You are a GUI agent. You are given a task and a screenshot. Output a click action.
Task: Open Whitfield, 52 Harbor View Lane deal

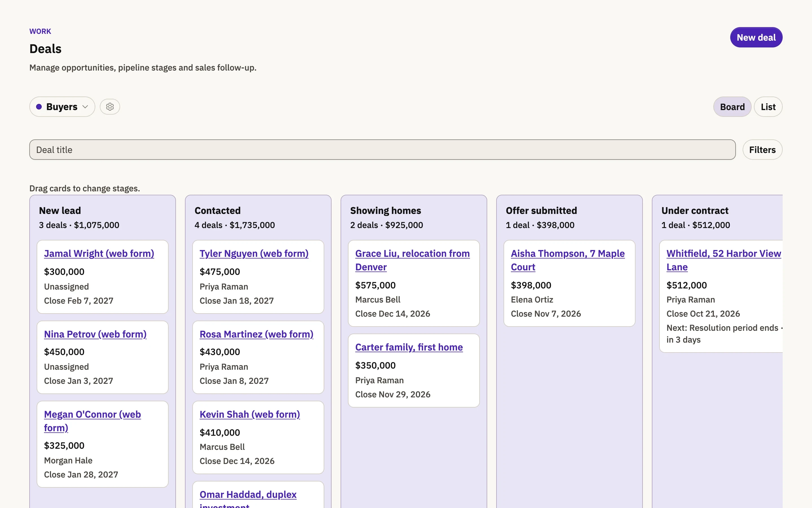[x=724, y=260]
